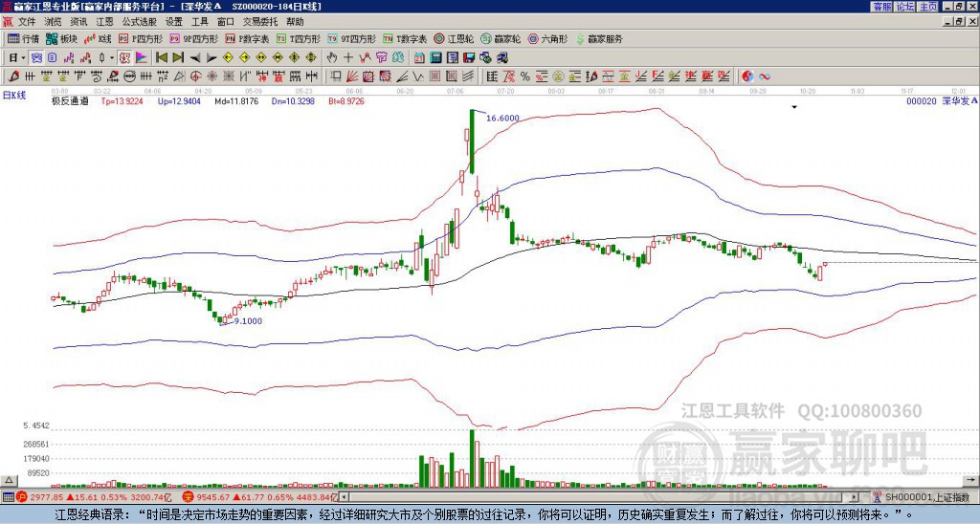Click the 主页 homepage button
Screen dimensions: 980x524
928,7
